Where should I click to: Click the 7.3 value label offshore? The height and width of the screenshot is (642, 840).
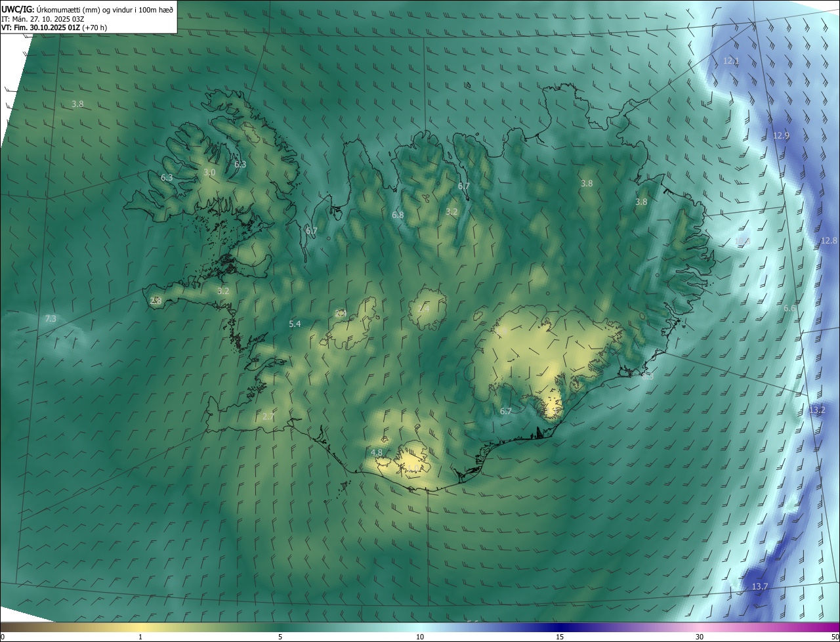coord(51,318)
